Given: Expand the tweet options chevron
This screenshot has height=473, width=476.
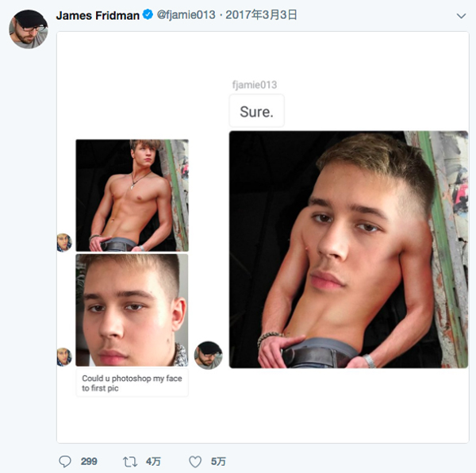Looking at the screenshot, I should click(461, 16).
